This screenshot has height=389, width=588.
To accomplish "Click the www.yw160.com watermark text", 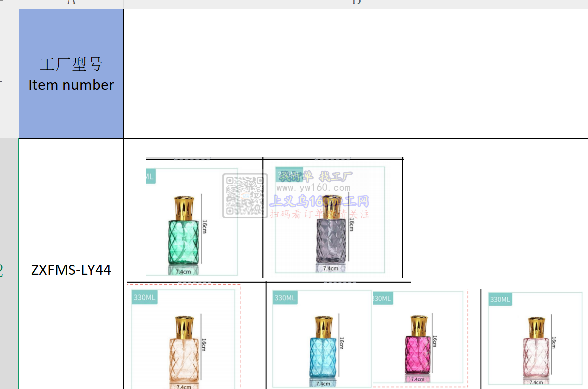I will [313, 188].
